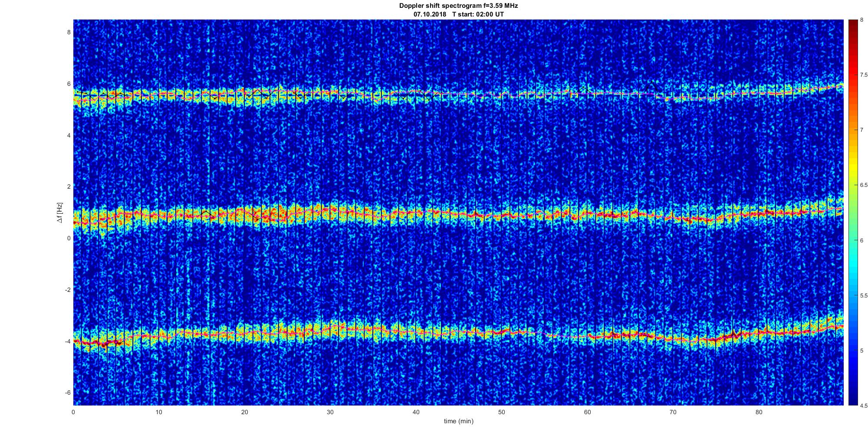Click the colorbar tick label 4.5
Viewport: 868px width, 435px height.
864,406
